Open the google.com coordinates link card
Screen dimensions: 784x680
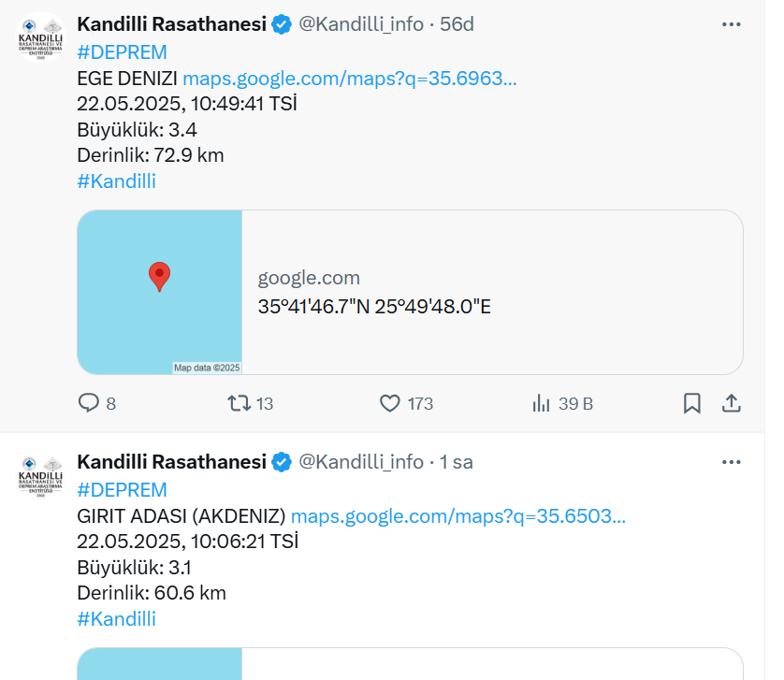point(491,292)
